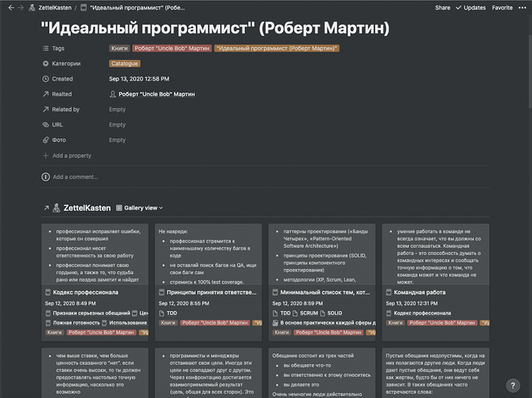532x398 pixels.
Task: Open the Роберт "Uncle Bob" Мартин related page
Action: click(156, 94)
